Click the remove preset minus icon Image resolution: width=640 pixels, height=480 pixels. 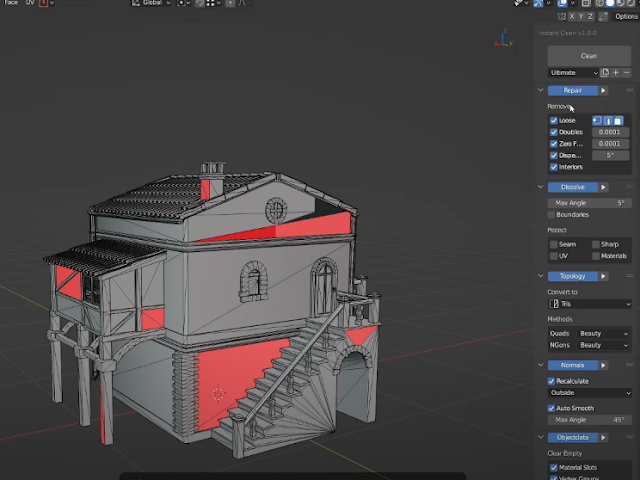click(x=627, y=73)
